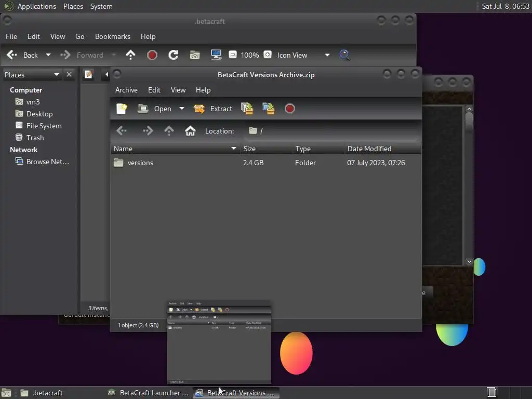The image size is (532, 399).
Task: Click the archive Location path field
Action: (x=332, y=131)
